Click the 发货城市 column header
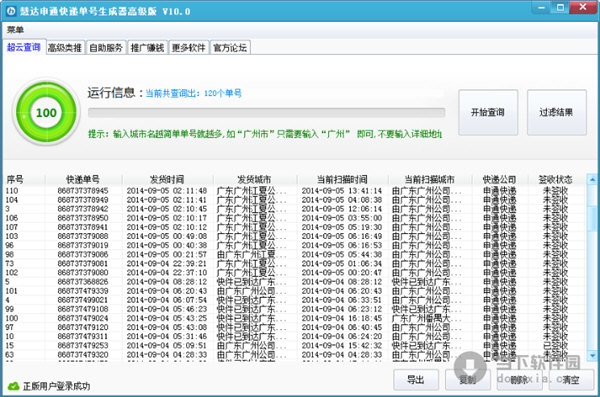The height and width of the screenshot is (397, 600). (x=254, y=179)
